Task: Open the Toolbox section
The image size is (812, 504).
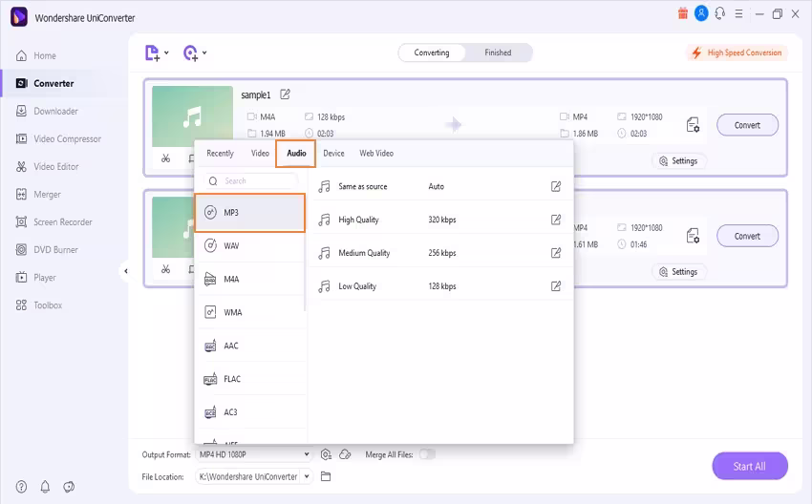Action: pos(39,305)
